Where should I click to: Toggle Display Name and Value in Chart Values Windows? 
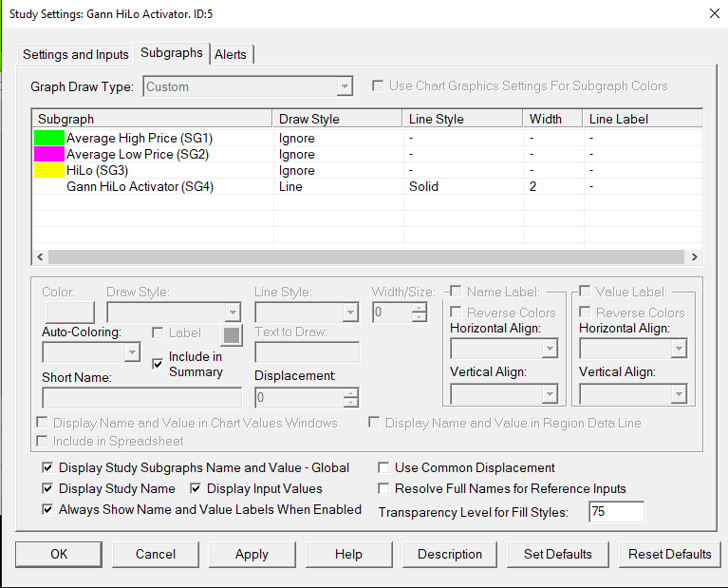tap(42, 423)
